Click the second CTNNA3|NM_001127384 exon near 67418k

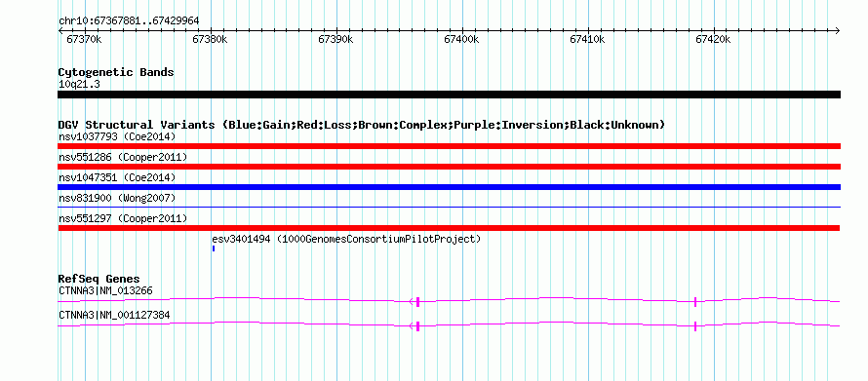(694, 326)
